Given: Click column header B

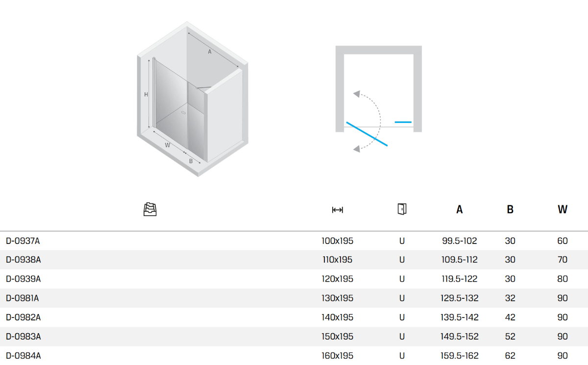Looking at the screenshot, I should coord(510,210).
